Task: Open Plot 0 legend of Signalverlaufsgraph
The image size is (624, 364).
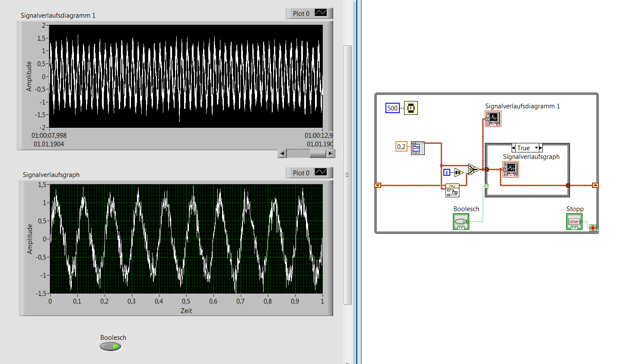Action: click(309, 173)
